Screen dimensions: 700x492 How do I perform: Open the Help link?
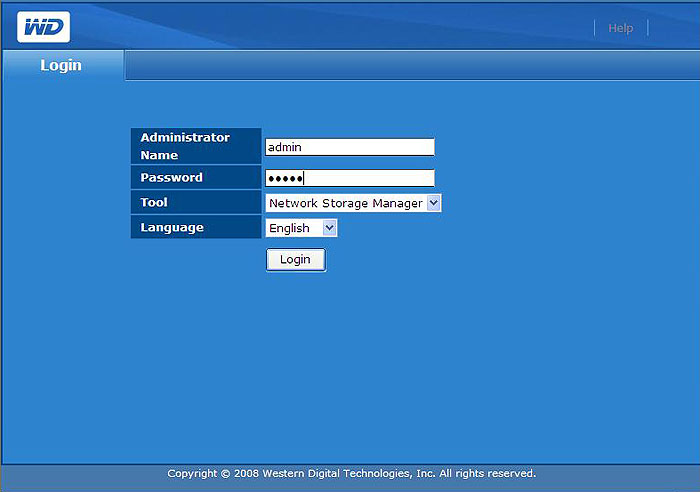click(621, 28)
